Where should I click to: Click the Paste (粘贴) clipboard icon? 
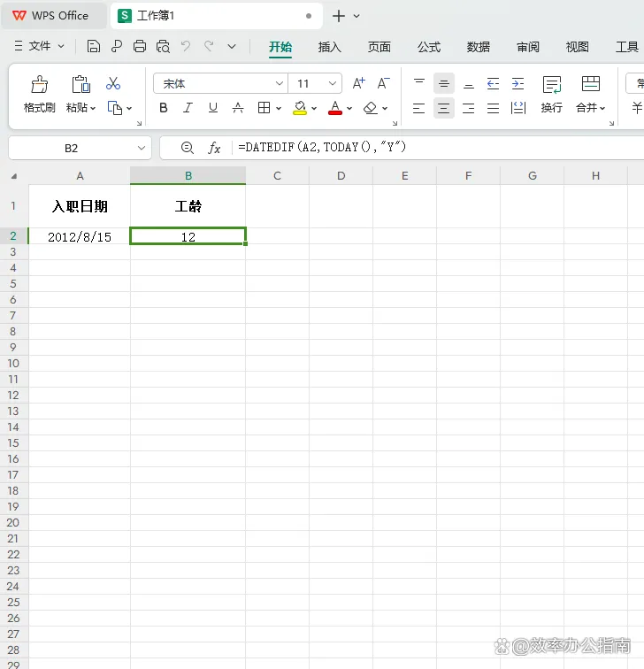coord(80,84)
